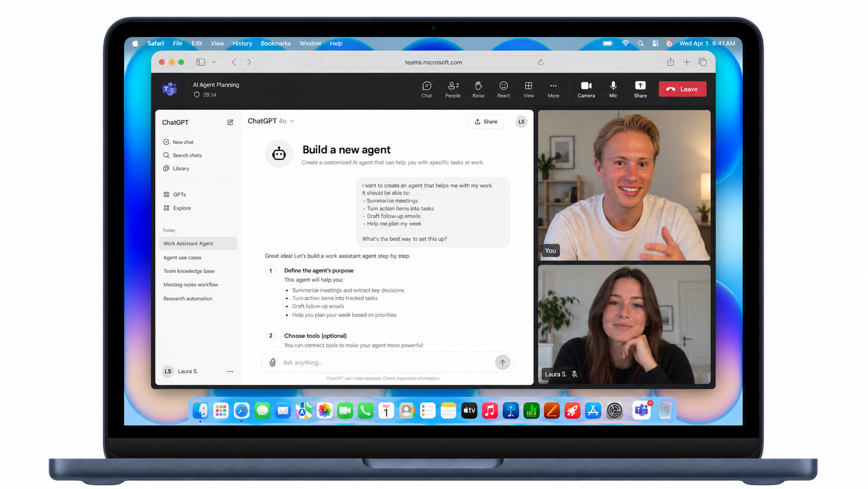Toggle the Safari sidebar

pos(200,62)
